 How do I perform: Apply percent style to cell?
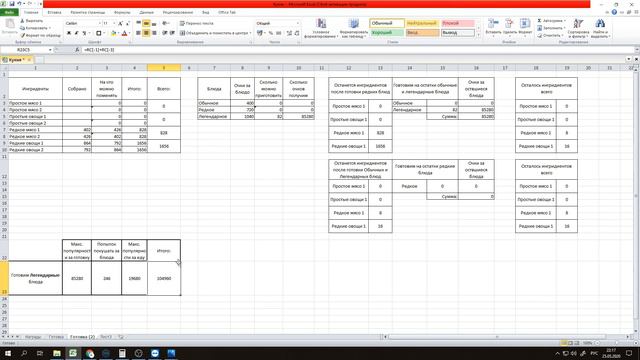click(271, 33)
